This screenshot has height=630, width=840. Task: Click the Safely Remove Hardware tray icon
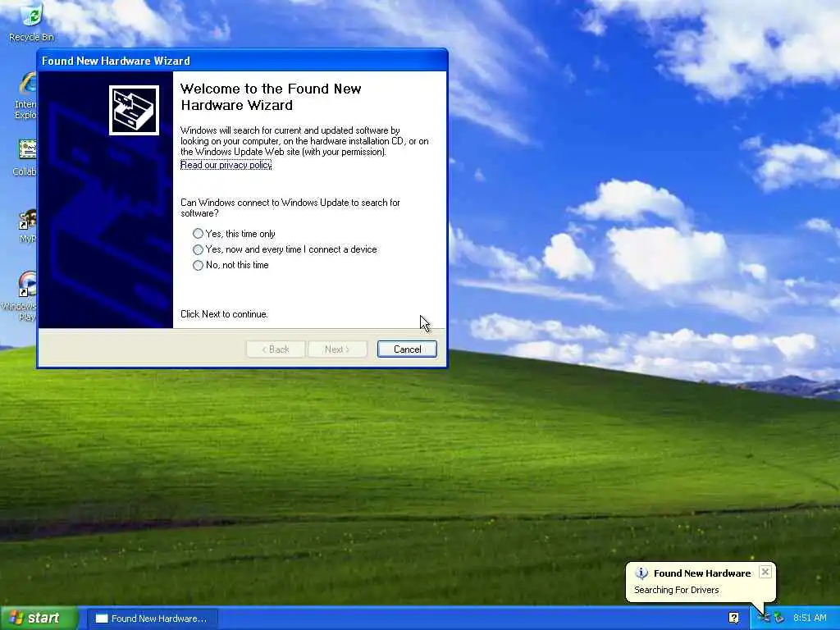coord(779,618)
